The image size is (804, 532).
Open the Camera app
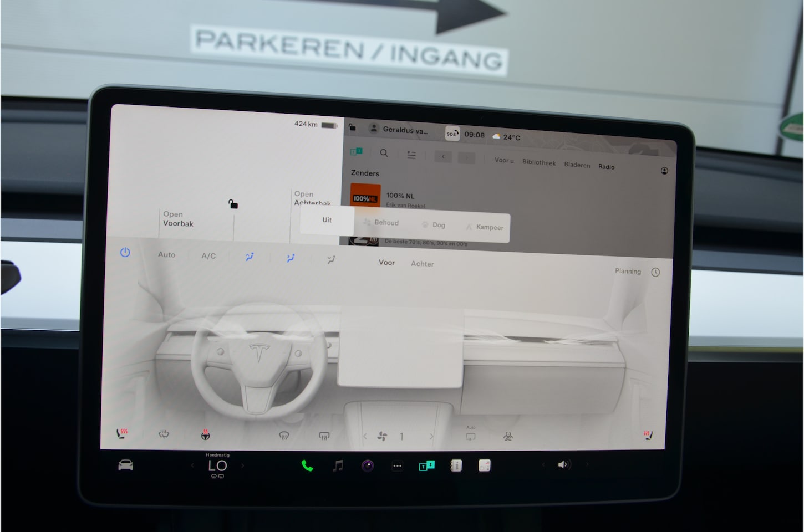368,466
